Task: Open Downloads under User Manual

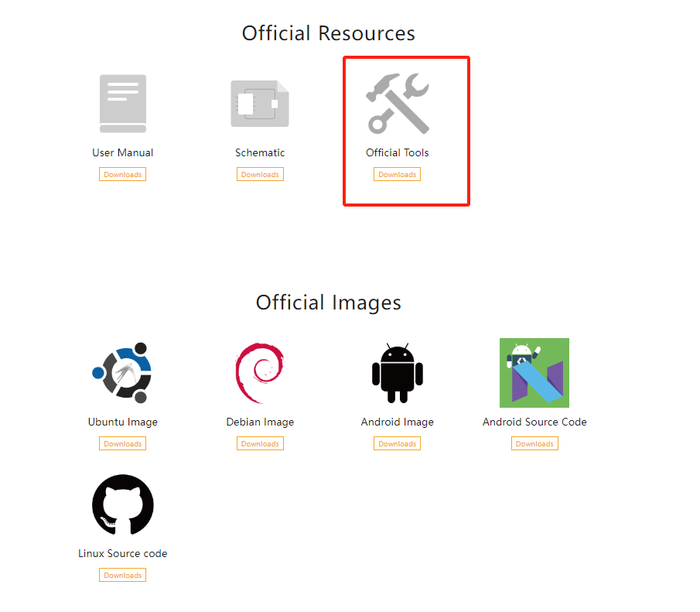Action: coord(123,174)
